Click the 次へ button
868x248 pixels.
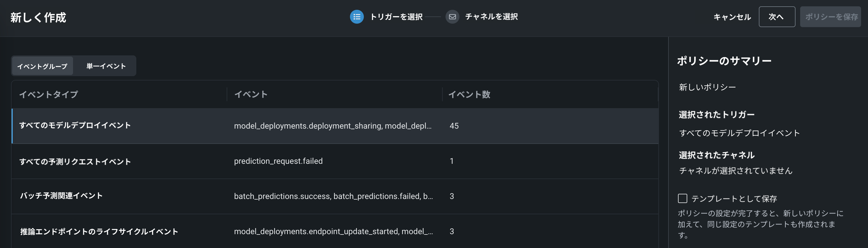776,17
